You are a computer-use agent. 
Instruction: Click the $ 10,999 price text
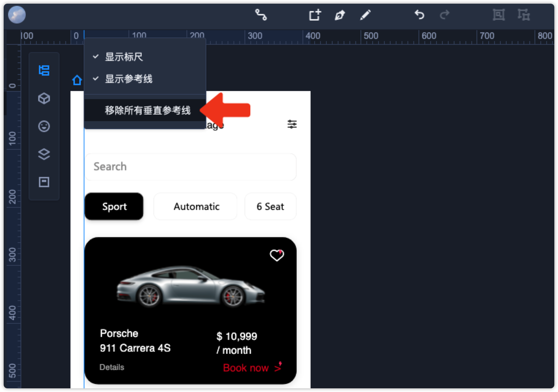pos(237,336)
